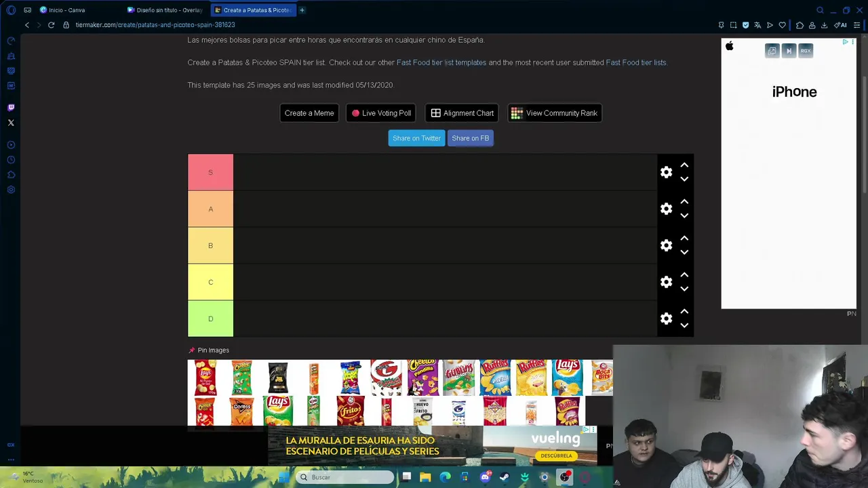Move the C tier row down

(x=684, y=289)
